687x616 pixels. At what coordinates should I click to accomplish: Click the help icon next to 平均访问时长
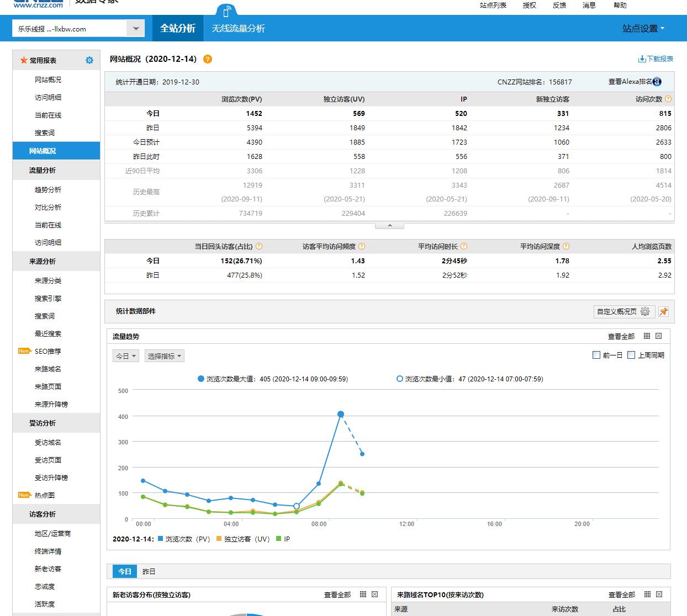click(x=464, y=246)
